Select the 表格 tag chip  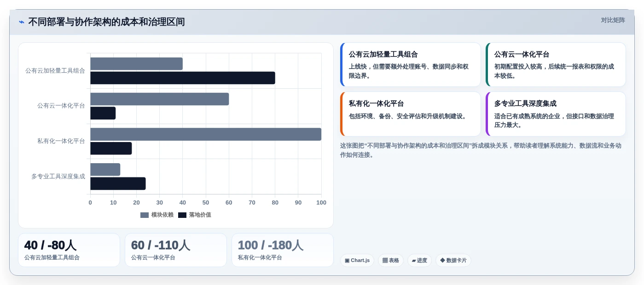pos(391,261)
